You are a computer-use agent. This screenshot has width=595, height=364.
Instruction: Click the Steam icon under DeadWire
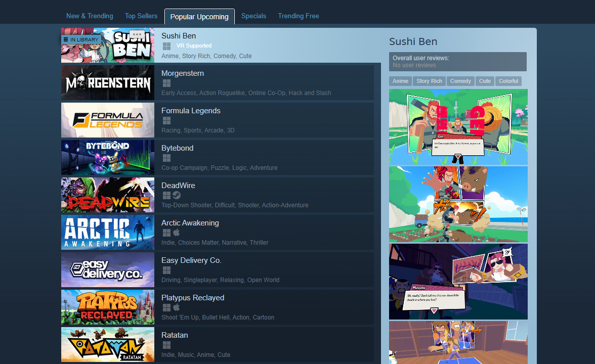coord(176,196)
